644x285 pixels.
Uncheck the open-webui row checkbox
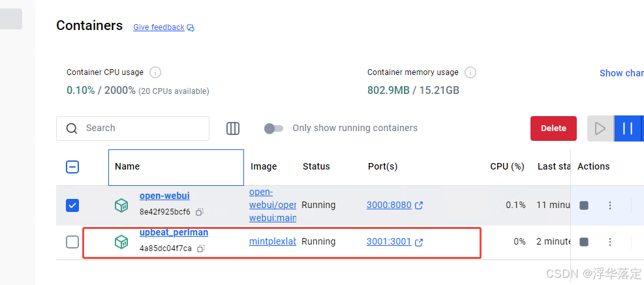point(72,205)
